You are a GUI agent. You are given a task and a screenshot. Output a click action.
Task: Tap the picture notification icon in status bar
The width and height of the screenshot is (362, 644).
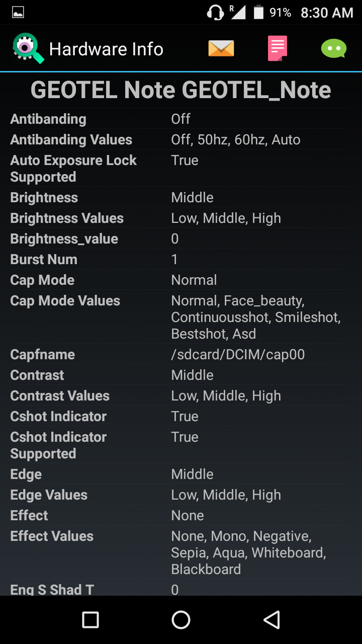[18, 13]
